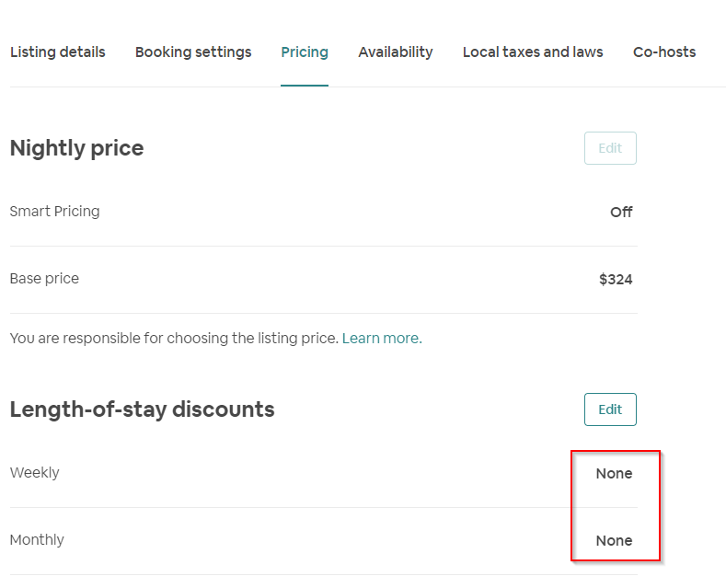Click the Monthly discount label
This screenshot has width=726, height=588.
point(37,540)
